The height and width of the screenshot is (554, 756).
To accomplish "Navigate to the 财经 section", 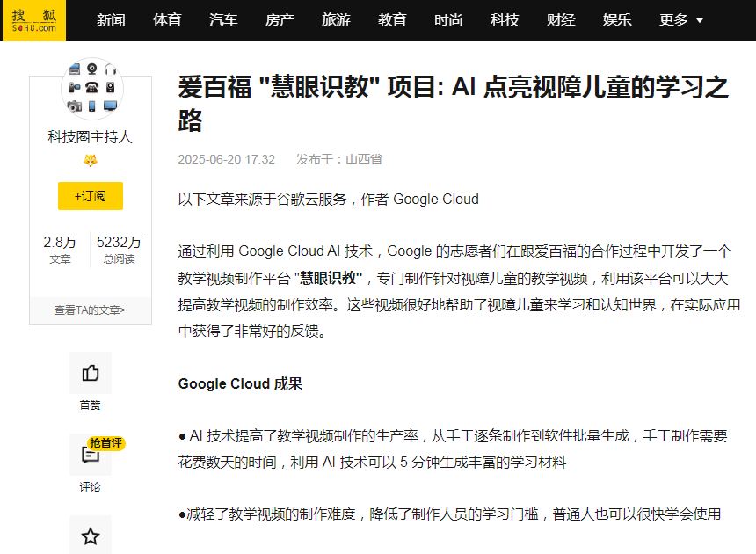I will (x=561, y=20).
